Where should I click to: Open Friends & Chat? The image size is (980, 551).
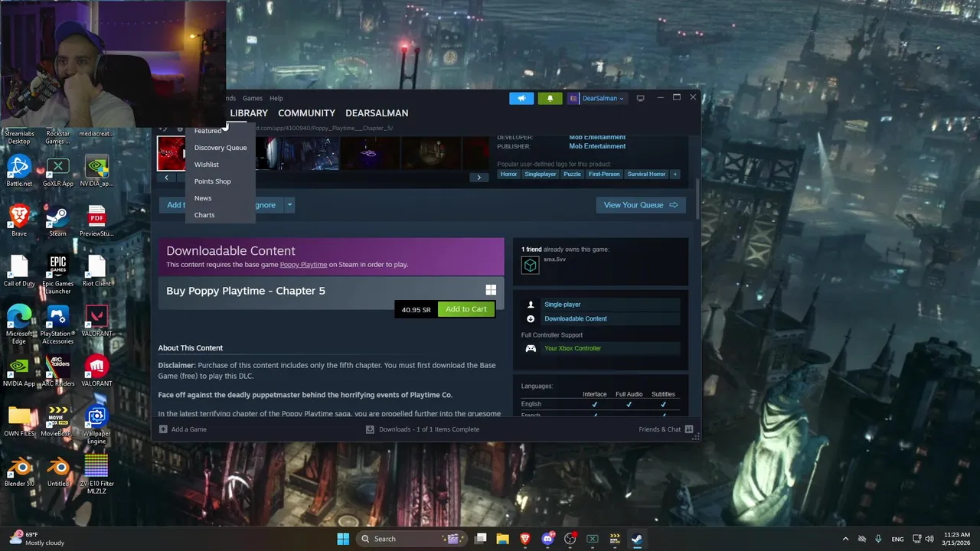pyautogui.click(x=666, y=429)
